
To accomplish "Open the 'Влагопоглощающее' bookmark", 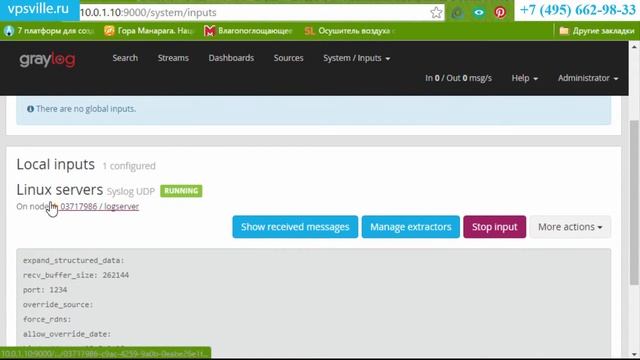I will click(248, 31).
